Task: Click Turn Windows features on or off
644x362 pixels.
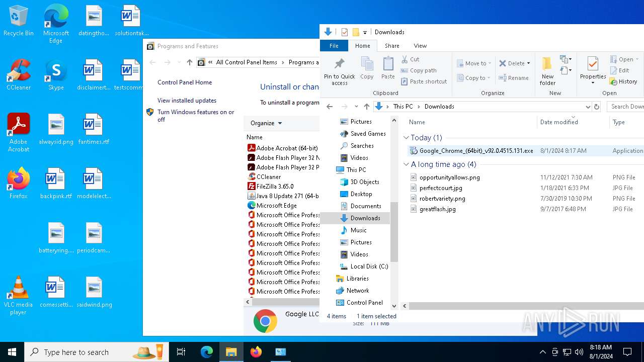Action: click(196, 116)
